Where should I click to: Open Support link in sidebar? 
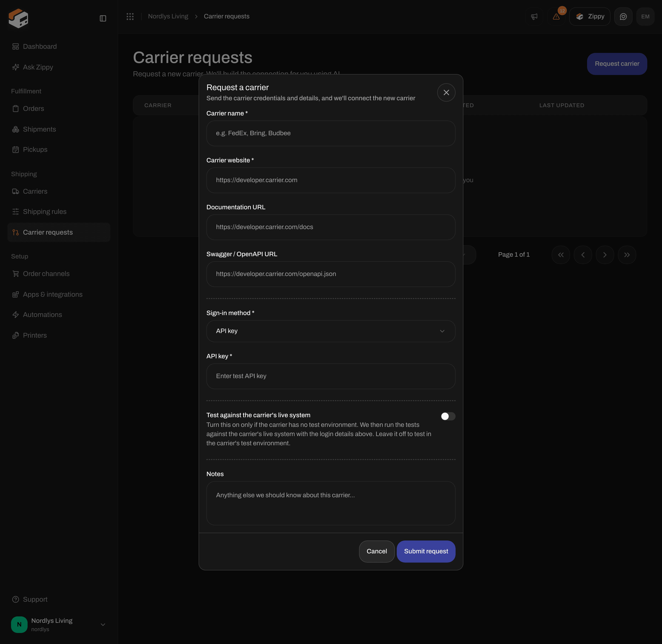[x=59, y=599]
